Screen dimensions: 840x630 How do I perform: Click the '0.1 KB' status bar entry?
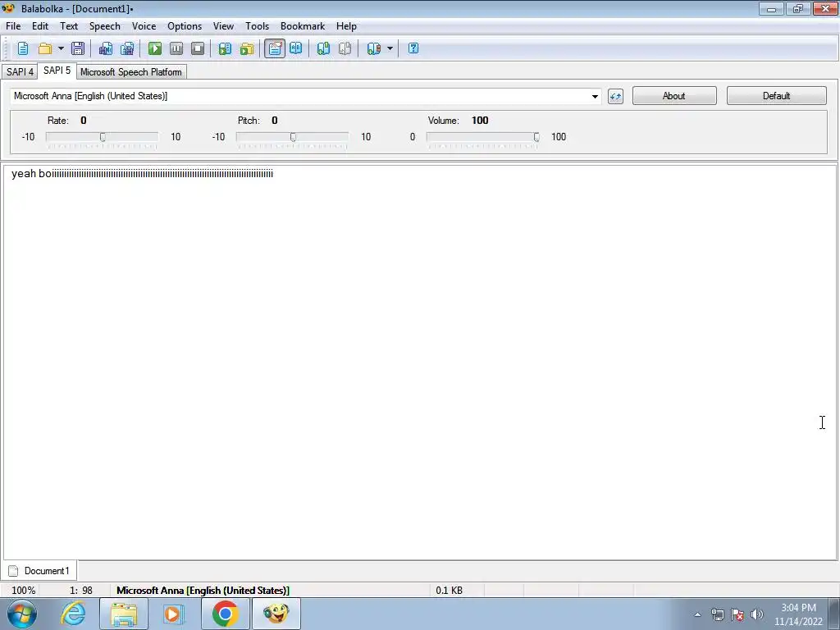click(449, 591)
